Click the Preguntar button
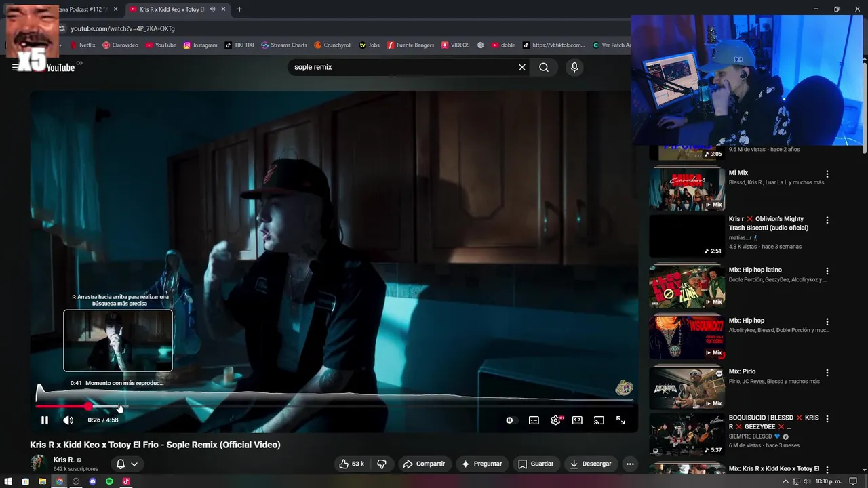Viewport: 868px width, 488px height. (481, 464)
